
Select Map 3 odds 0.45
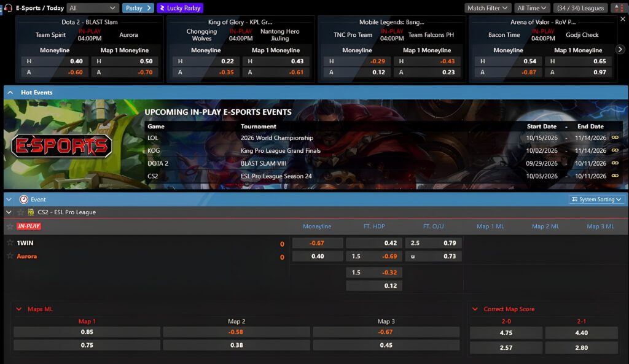pos(386,345)
